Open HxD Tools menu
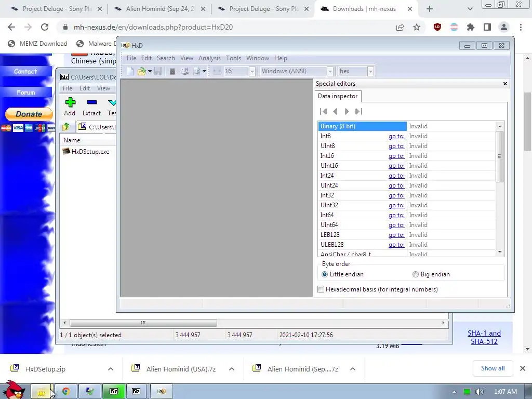Image resolution: width=532 pixels, height=399 pixels. (233, 58)
